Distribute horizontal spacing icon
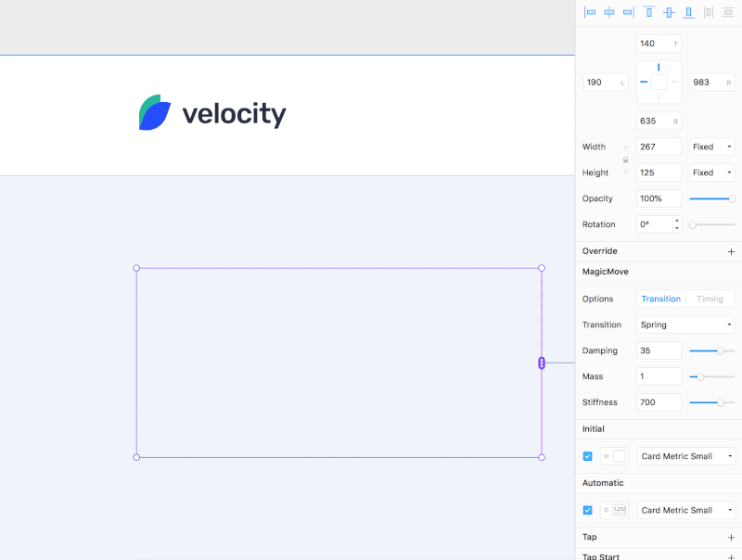The image size is (742, 560). tap(709, 12)
